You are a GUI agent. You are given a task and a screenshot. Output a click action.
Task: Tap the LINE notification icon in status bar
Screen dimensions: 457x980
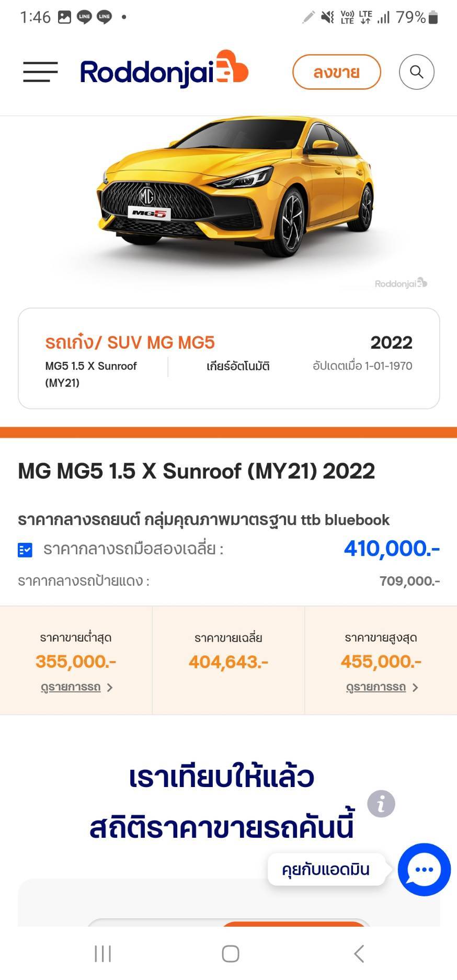84,17
